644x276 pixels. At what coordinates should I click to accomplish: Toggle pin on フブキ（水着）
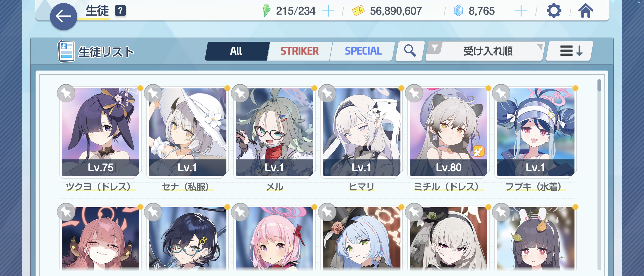pyautogui.click(x=501, y=93)
